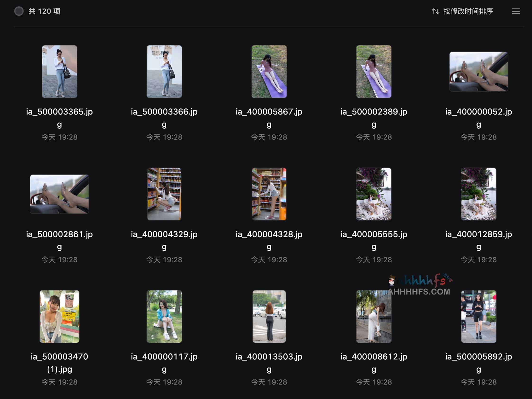The image size is (532, 399).
Task: Open the ia_500003470 (1).jpg thumbnail
Action: click(x=59, y=316)
